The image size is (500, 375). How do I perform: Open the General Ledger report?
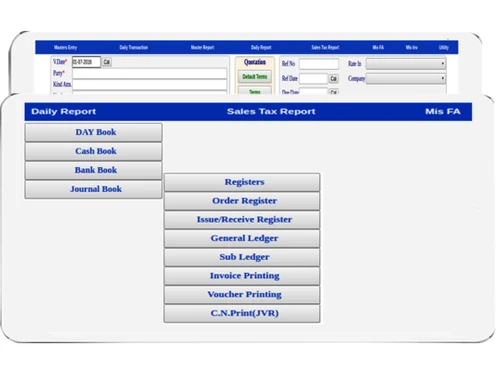(242, 238)
